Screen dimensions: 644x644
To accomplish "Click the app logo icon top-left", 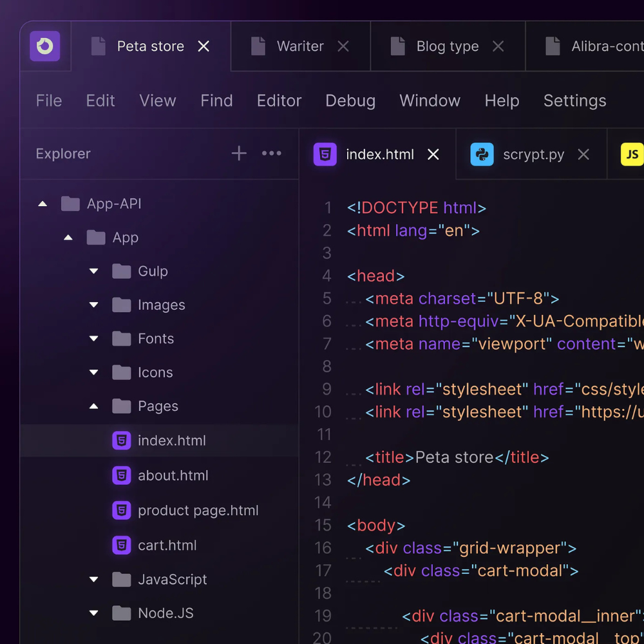I will coord(45,46).
